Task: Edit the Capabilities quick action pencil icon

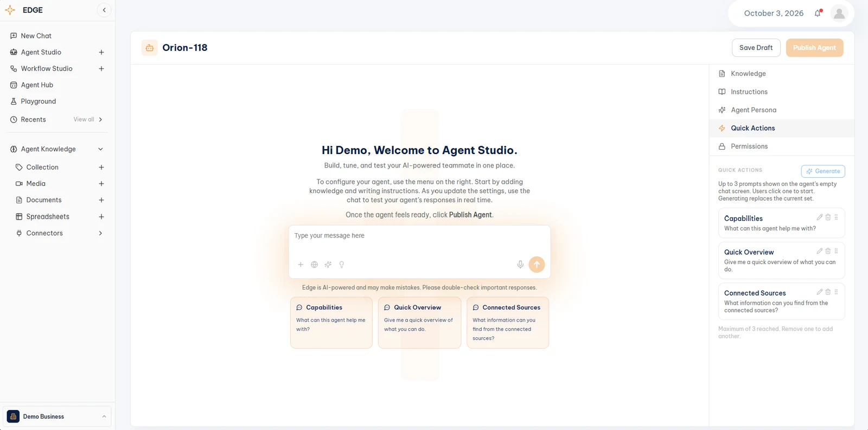Action: (x=820, y=217)
